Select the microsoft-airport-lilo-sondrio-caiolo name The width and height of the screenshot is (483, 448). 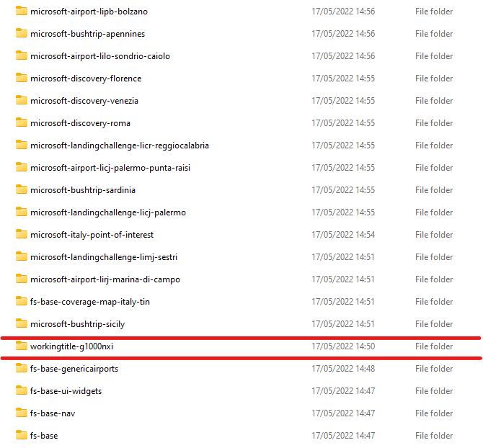[x=100, y=56]
